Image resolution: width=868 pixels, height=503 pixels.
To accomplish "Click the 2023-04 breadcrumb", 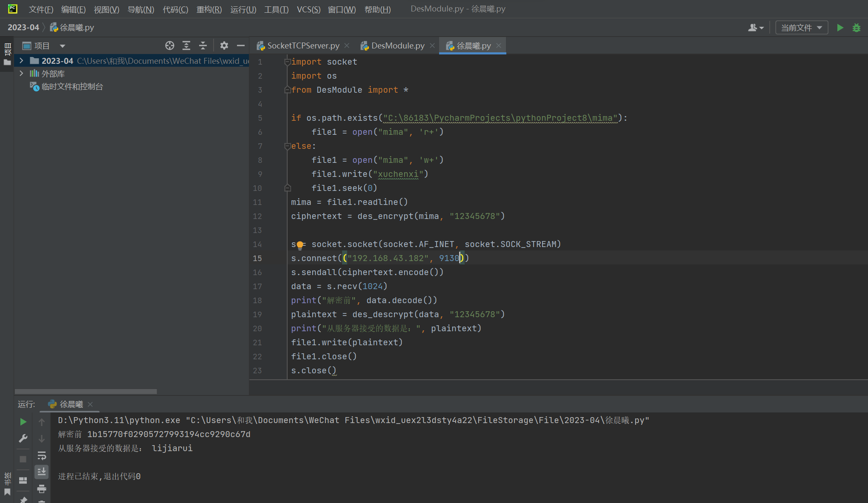I will click(23, 27).
